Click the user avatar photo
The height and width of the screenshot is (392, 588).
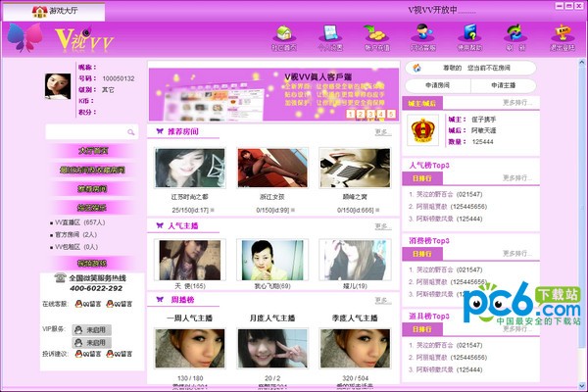pyautogui.click(x=58, y=86)
